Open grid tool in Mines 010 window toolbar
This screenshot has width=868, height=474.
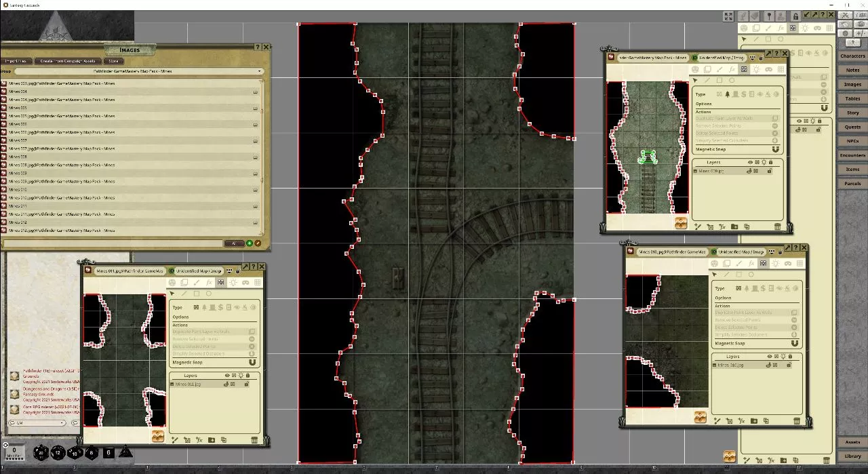800,263
